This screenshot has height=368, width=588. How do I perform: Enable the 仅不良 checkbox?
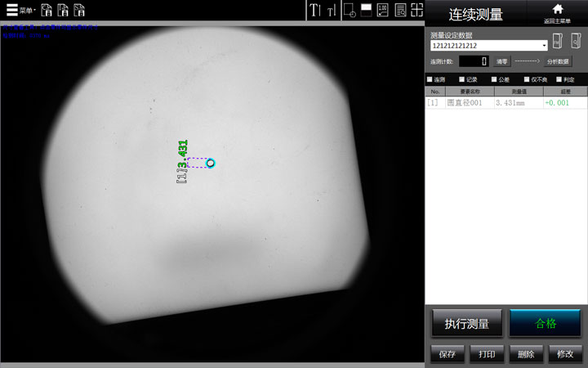(527, 79)
